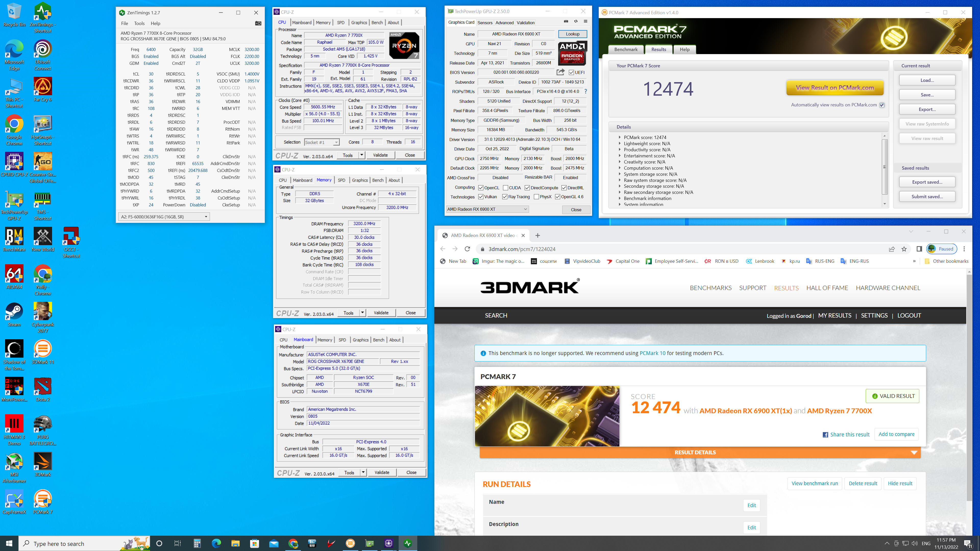The image size is (980, 551).
Task: Open MSI Afterburner desktop icon
Action: [x=14, y=468]
